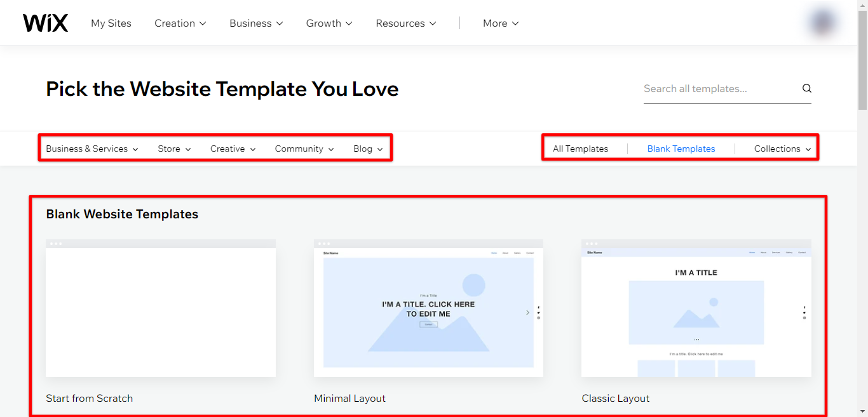868x417 pixels.
Task: Click the Wix logo
Action: (45, 22)
